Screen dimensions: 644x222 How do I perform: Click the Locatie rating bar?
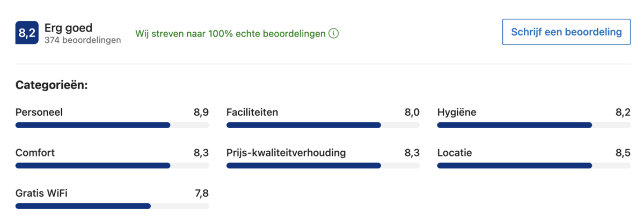point(534,166)
